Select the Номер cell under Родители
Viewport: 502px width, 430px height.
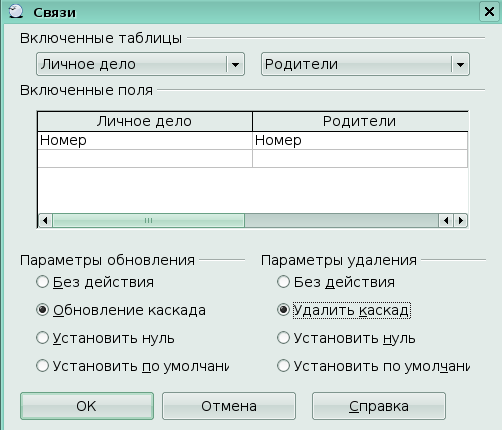[x=360, y=140]
